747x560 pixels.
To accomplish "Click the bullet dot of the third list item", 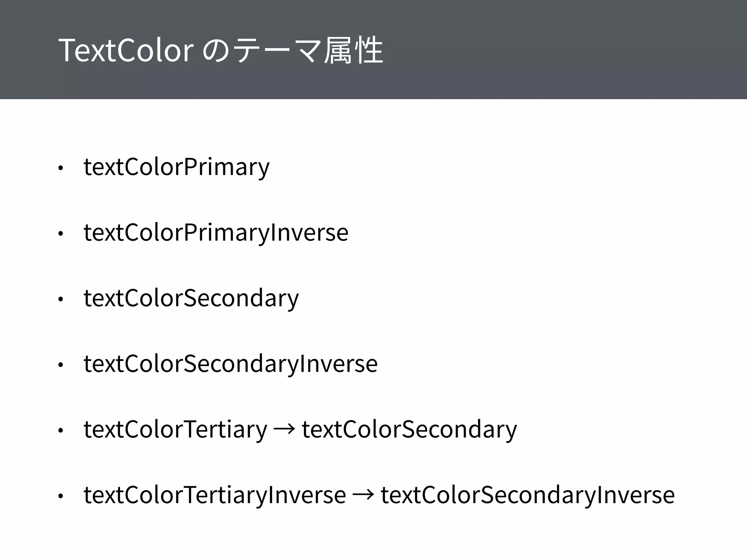I will [x=61, y=299].
